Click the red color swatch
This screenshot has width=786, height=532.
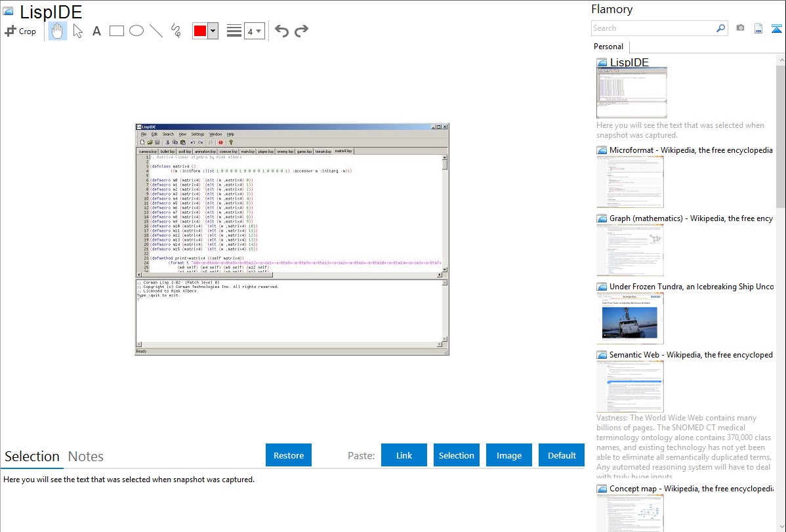click(x=200, y=31)
